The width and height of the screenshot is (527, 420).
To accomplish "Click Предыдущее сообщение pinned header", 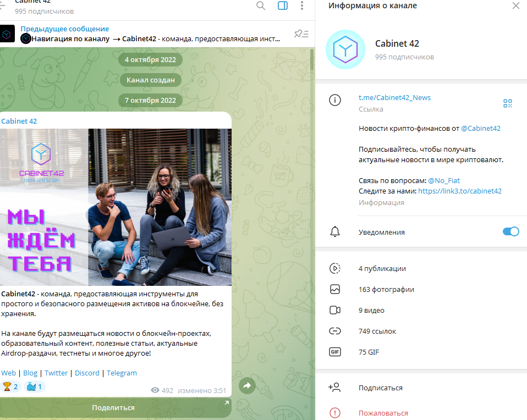I will [64, 29].
